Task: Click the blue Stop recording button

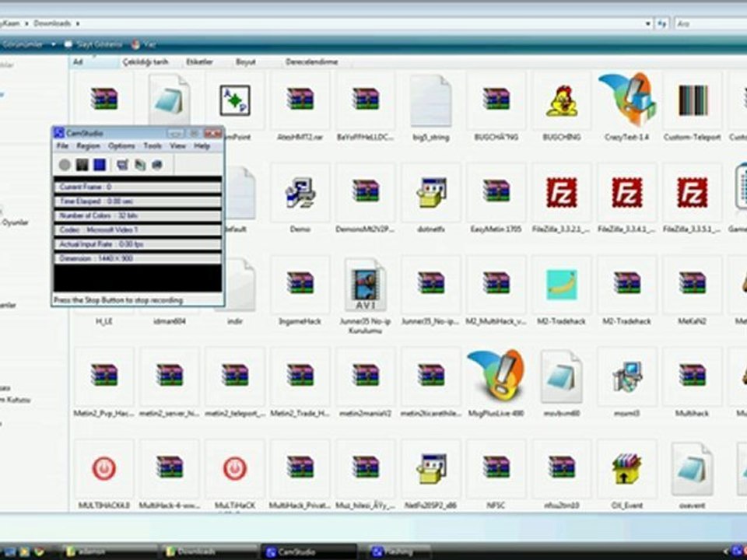Action: coord(99,164)
